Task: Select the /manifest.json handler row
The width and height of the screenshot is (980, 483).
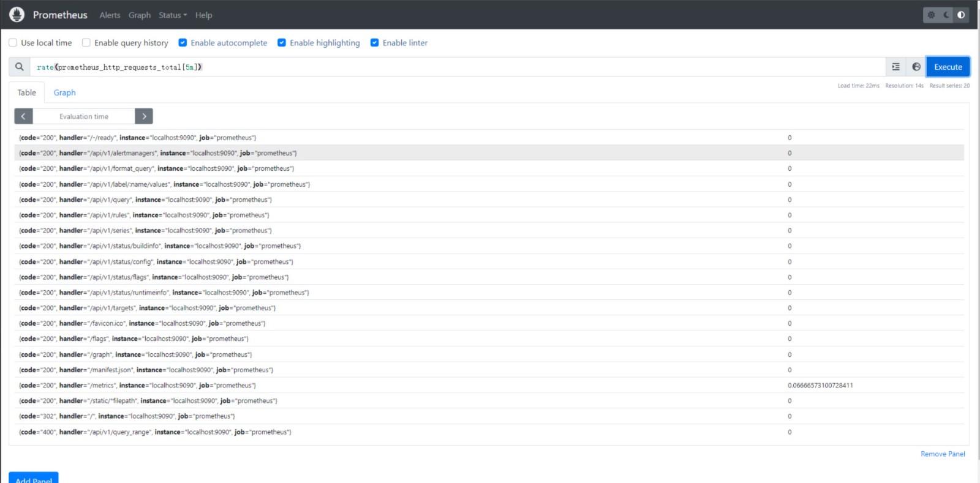Action: pos(489,370)
